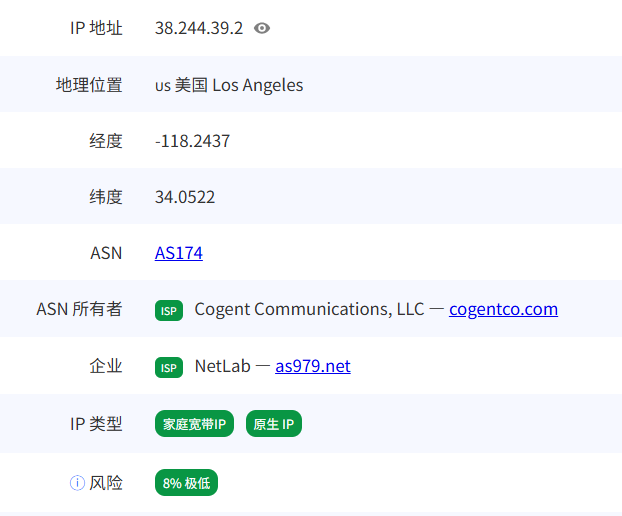Image resolution: width=622 pixels, height=516 pixels.
Task: Click the ISP badge before Cogent Communications
Action: click(x=169, y=310)
